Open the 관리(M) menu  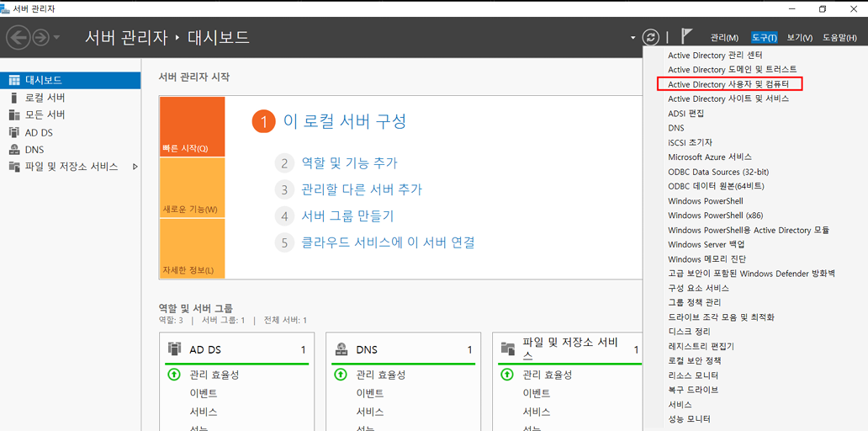pyautogui.click(x=724, y=38)
